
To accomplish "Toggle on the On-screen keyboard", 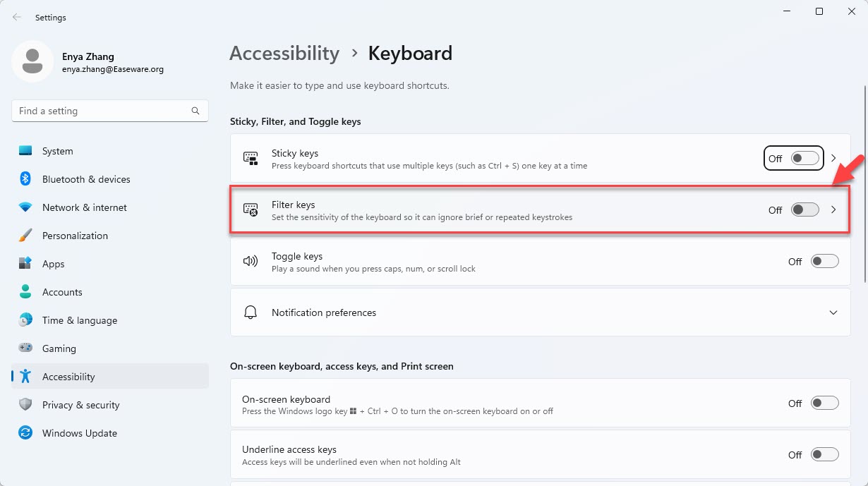I will click(x=824, y=403).
